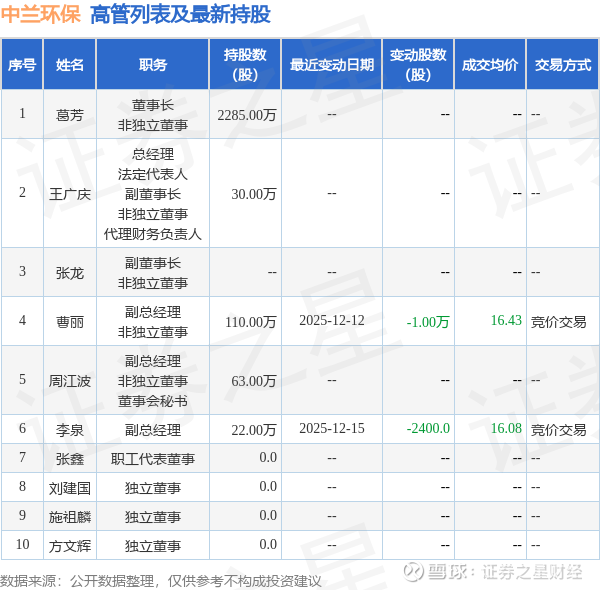Click 职工代表董事 in 张鑫's row
This screenshot has width=600, height=590.
[153, 459]
